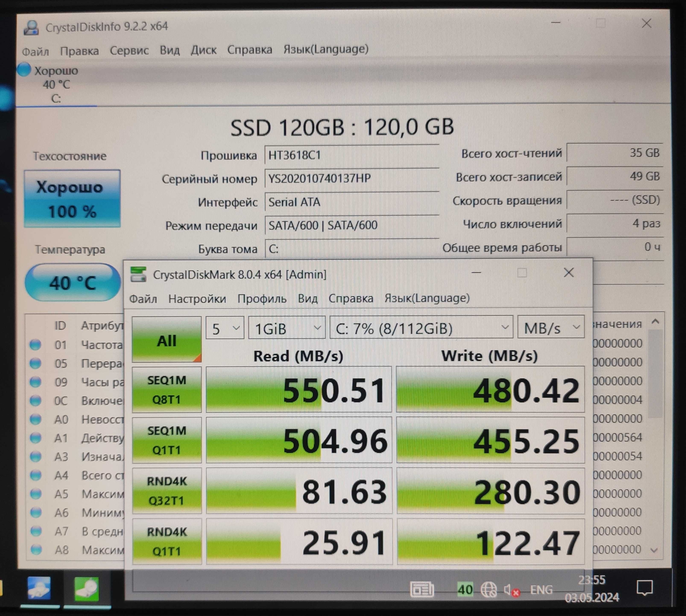Open Язык(Language) menu in CrystalDiskInfo
686x616 pixels.
(x=326, y=49)
